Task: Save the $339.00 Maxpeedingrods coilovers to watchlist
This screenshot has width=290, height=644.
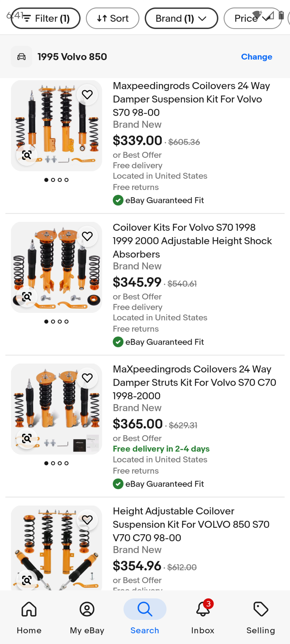Action: [x=87, y=94]
